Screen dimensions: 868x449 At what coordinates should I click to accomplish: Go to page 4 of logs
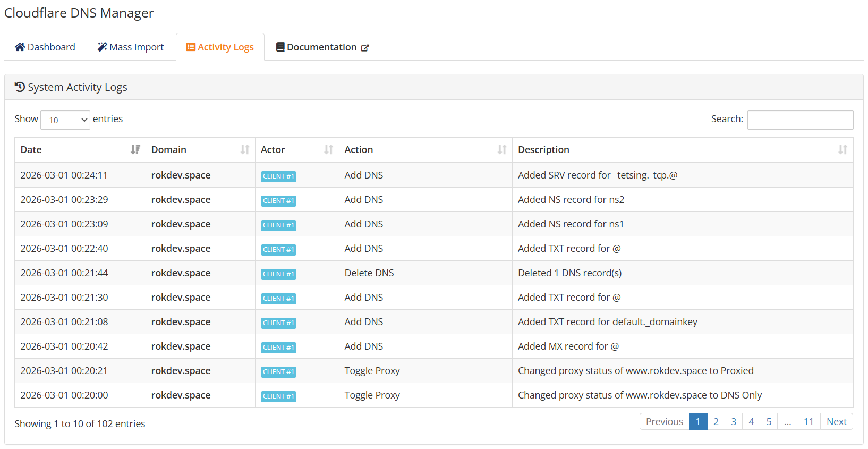click(751, 421)
